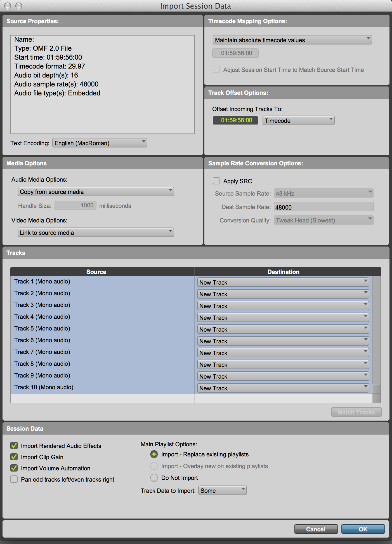Select source row Track 6 (Mono audio)
Image resolution: width=392 pixels, height=544 pixels.
pos(102,341)
